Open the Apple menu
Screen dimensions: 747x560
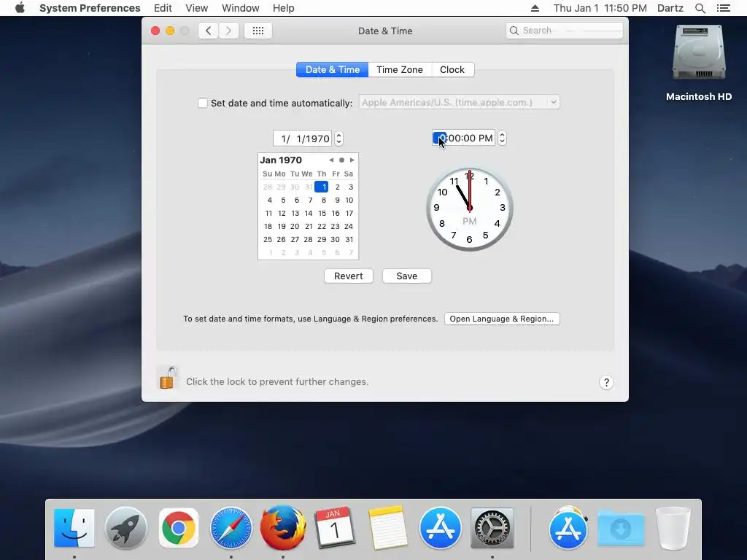[x=20, y=8]
